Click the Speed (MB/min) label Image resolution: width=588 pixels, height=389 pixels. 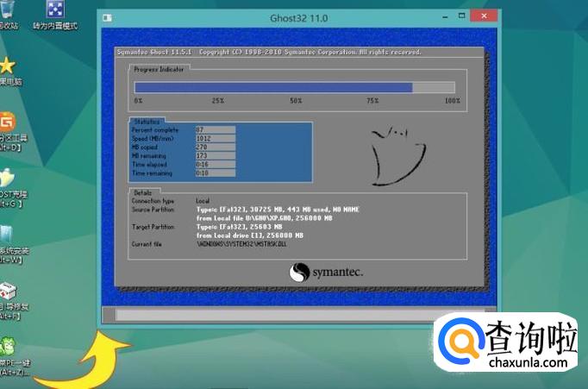(153, 138)
